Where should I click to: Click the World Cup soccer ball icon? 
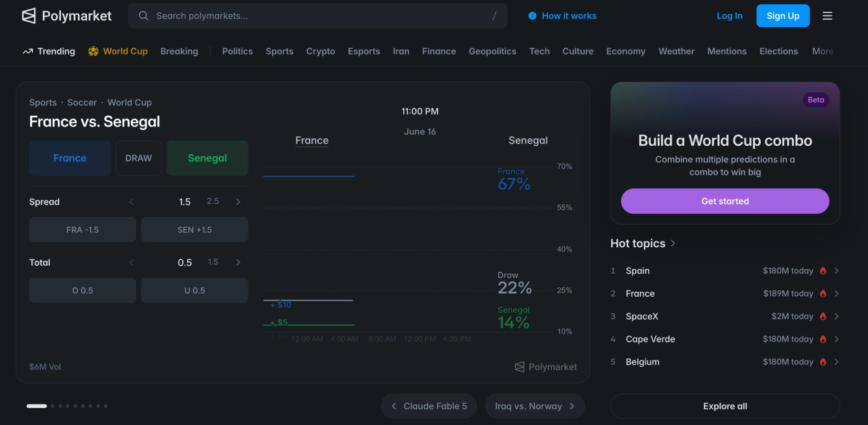93,51
